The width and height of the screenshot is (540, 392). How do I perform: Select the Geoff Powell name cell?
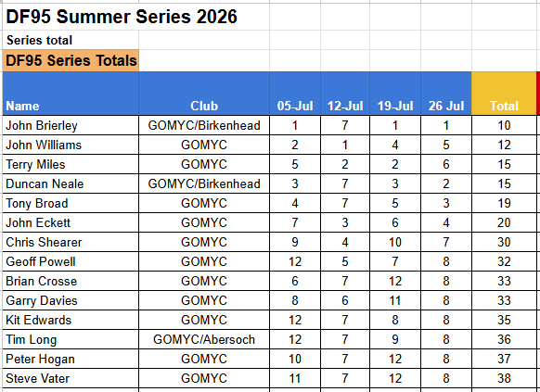click(x=71, y=261)
